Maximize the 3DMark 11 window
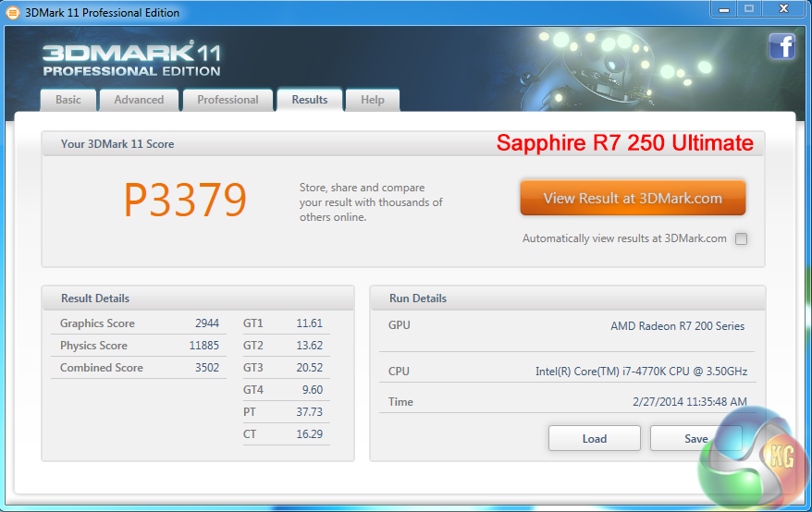Screen dimensions: 812x512 point(749,9)
